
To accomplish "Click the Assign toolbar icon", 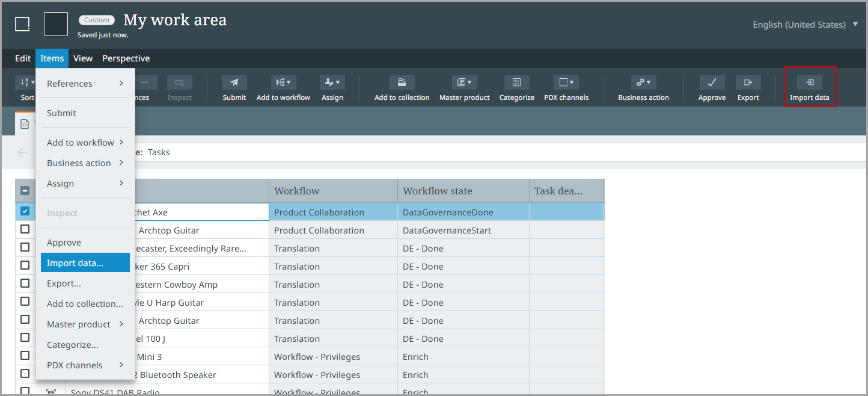I will [x=332, y=83].
